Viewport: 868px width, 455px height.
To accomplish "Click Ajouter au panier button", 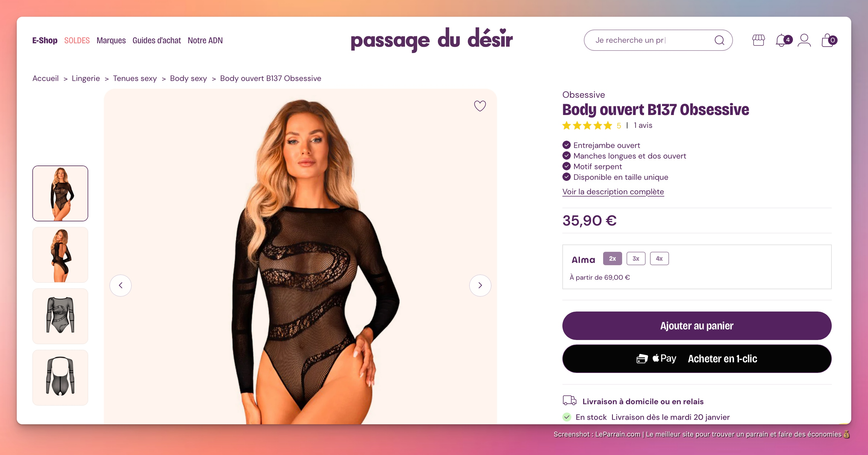I will pyautogui.click(x=697, y=325).
